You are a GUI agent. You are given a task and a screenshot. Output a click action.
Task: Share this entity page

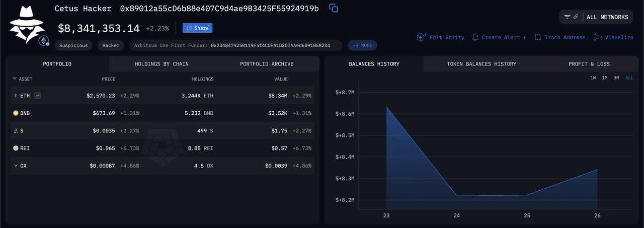(197, 28)
